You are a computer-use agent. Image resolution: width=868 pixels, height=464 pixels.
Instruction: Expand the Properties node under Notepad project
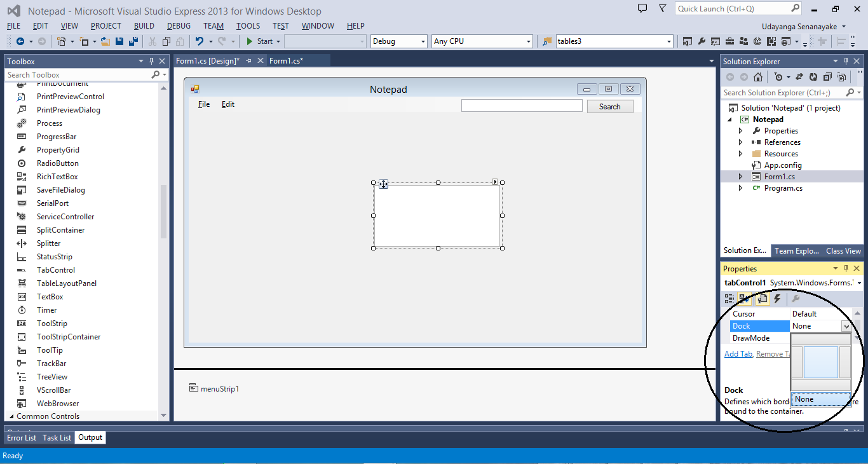click(739, 130)
